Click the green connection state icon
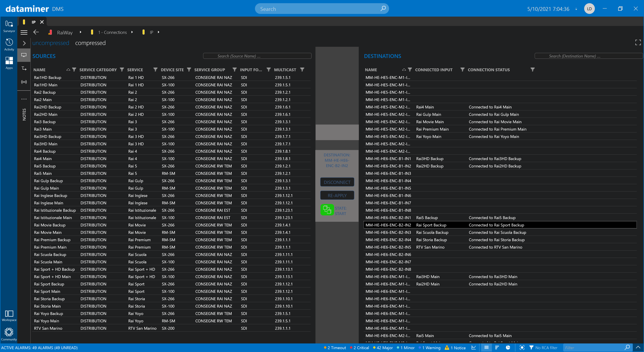 coord(327,210)
